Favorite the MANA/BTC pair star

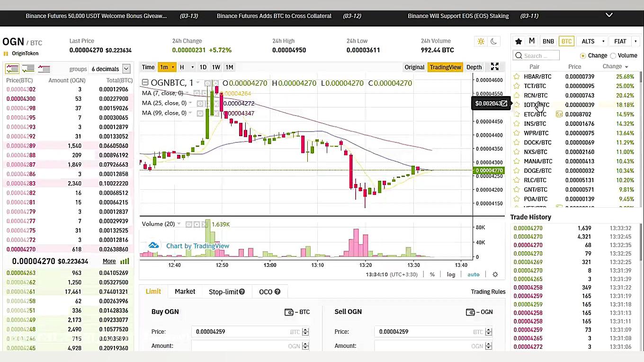pos(517,161)
